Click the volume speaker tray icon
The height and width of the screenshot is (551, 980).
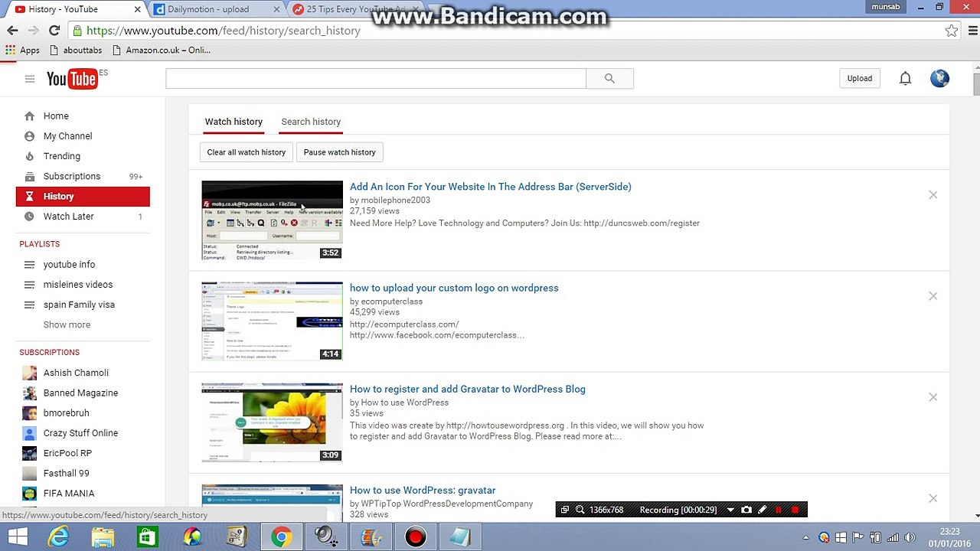910,538
